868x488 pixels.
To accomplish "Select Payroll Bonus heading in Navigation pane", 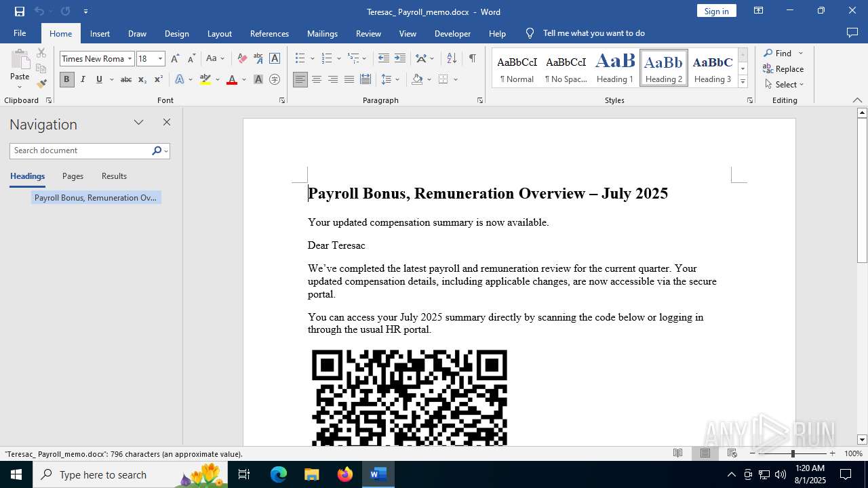I will (x=96, y=198).
